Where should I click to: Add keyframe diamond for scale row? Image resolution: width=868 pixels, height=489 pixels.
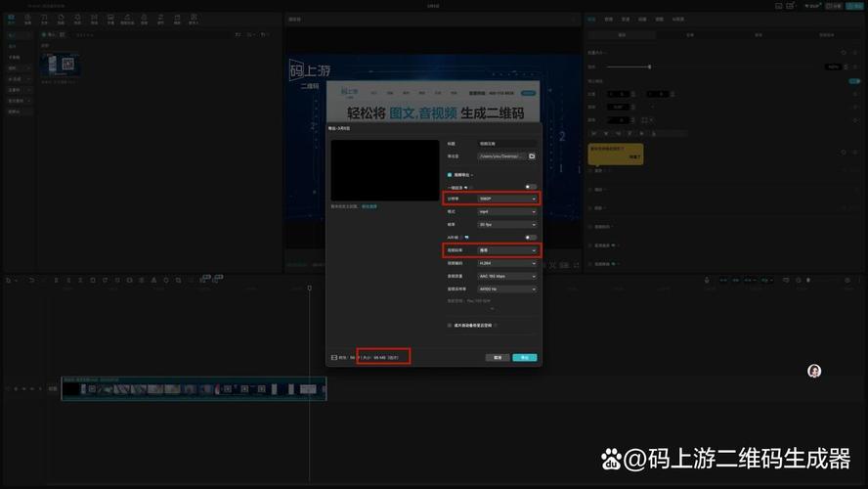click(856, 67)
